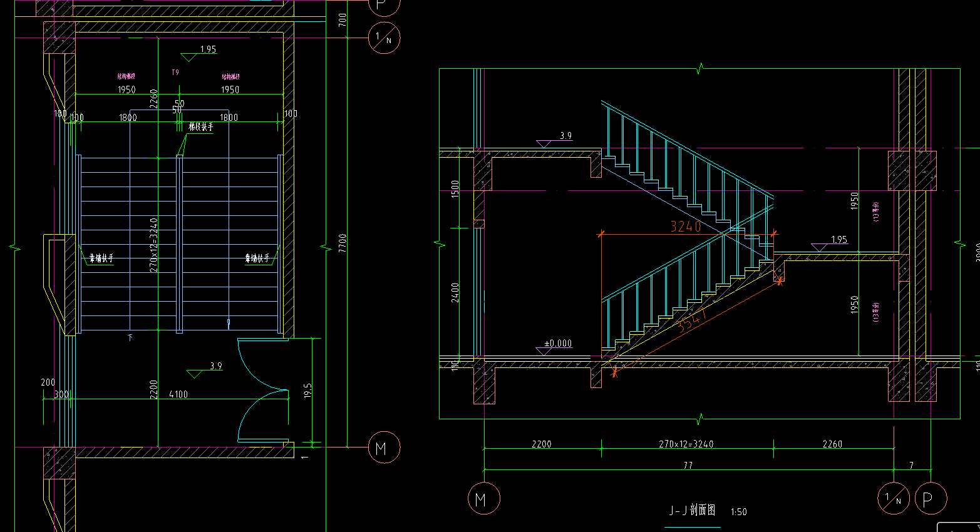
Task: Click the upper 1950 vertical dimension in section
Action: (854, 201)
